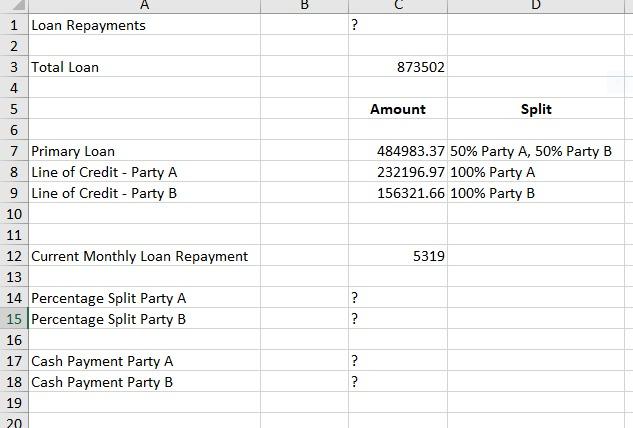Image resolution: width=633 pixels, height=428 pixels.
Task: Select row 10 via its row header
Action: tap(14, 214)
